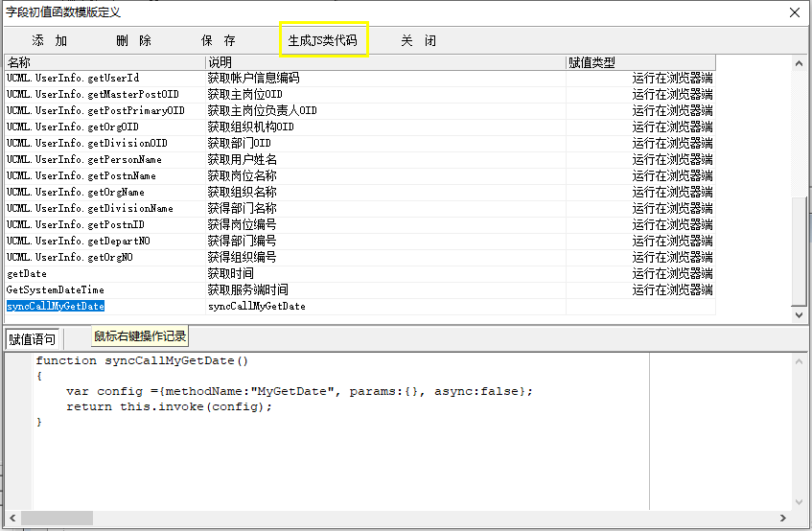This screenshot has width=812, height=531.
Task: Click 生成JS类代码 to generate code
Action: click(x=322, y=41)
